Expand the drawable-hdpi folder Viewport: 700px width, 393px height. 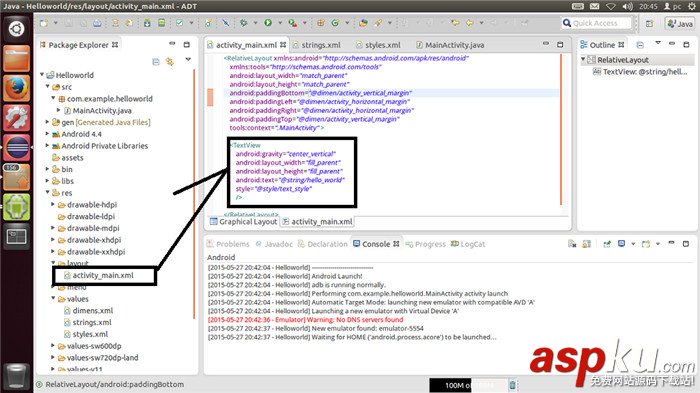[53, 205]
